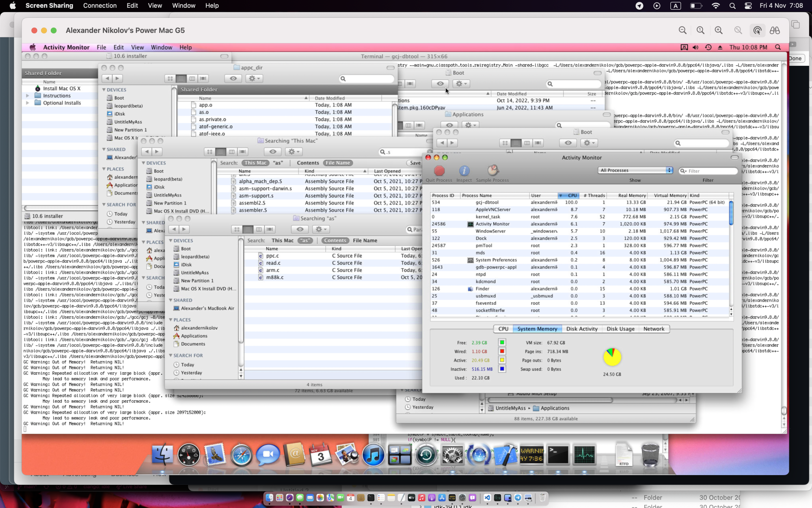Viewport: 812px width, 508px height.
Task: Launch Terminal from the Leopard dock
Action: click(558, 455)
